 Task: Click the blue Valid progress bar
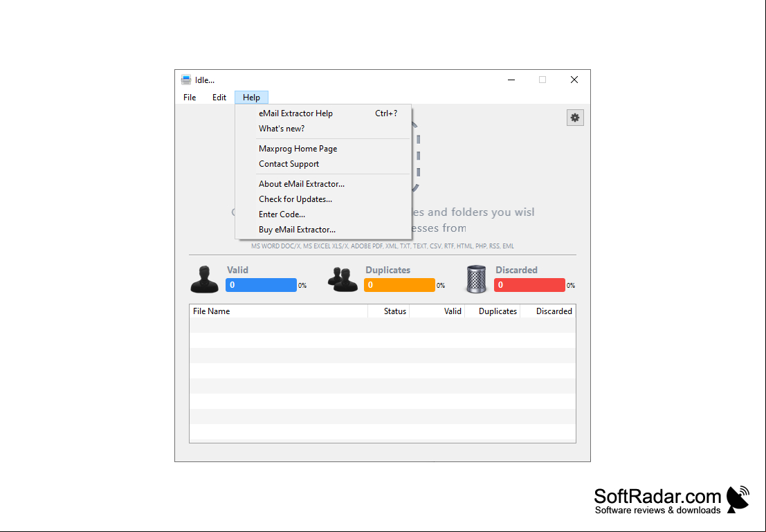click(x=261, y=285)
